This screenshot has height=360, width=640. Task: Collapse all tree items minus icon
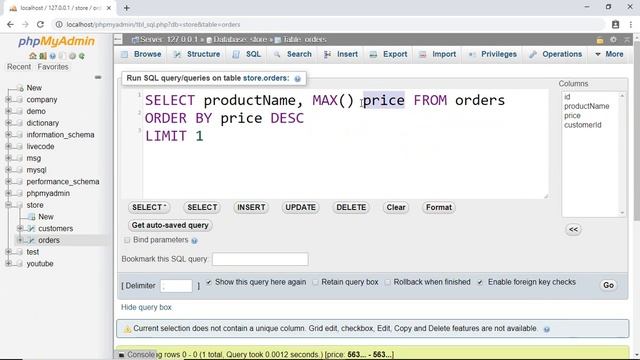(x=98, y=77)
